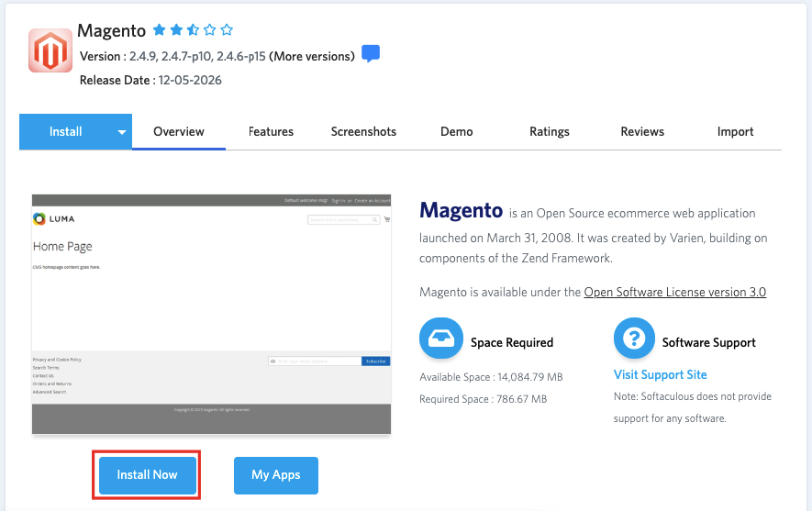
Task: Click the fourth rating star
Action: pyautogui.click(x=209, y=30)
